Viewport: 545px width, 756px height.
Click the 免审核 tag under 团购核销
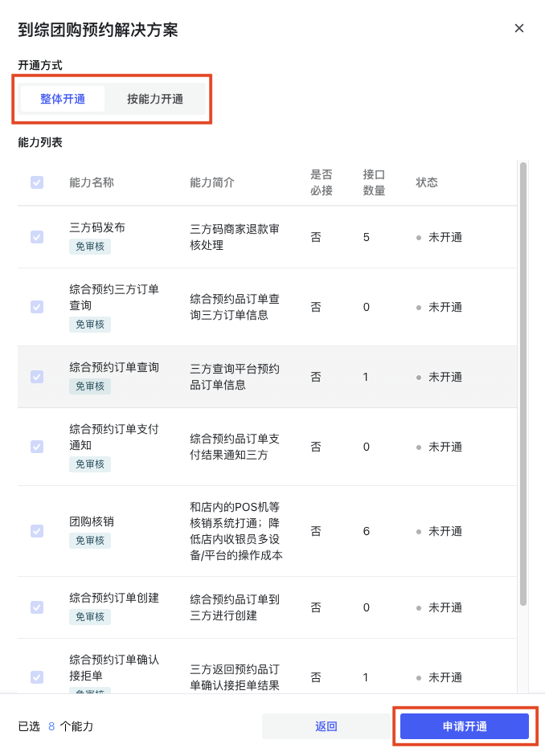click(90, 541)
